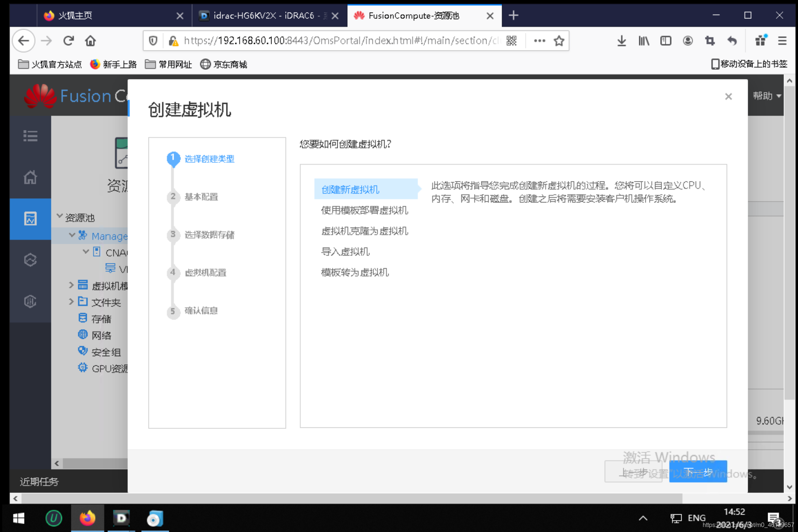The image size is (798, 532).
Task: Open the iDRAC D taskbar app
Action: 122,518
